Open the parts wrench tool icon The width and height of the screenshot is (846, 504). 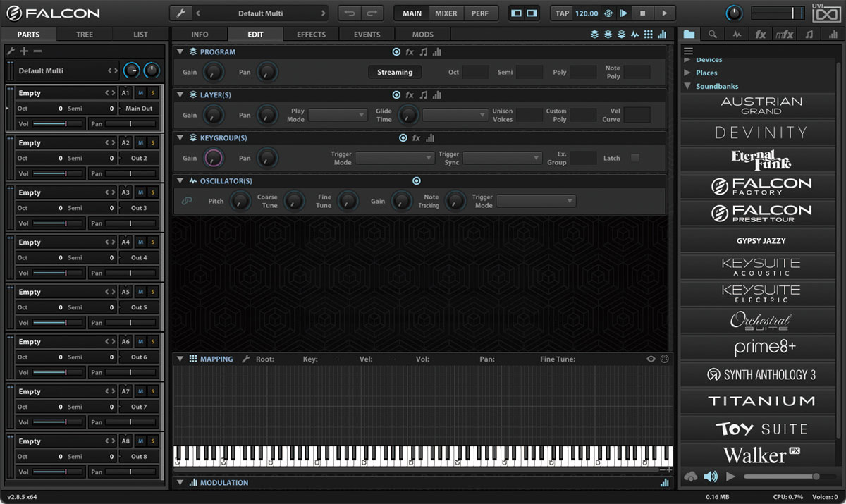coord(11,51)
